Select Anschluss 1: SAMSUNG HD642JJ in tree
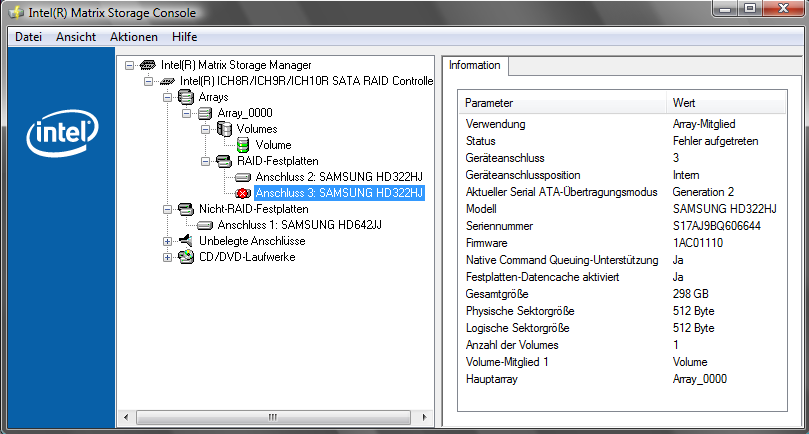Screen dimensions: 809x434 pyautogui.click(x=299, y=225)
